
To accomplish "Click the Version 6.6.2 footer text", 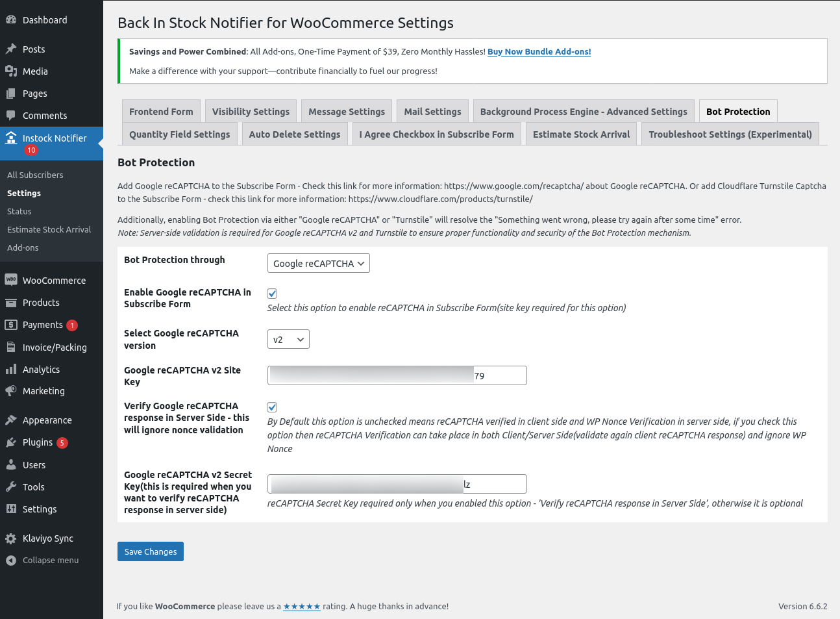I will click(x=803, y=607).
